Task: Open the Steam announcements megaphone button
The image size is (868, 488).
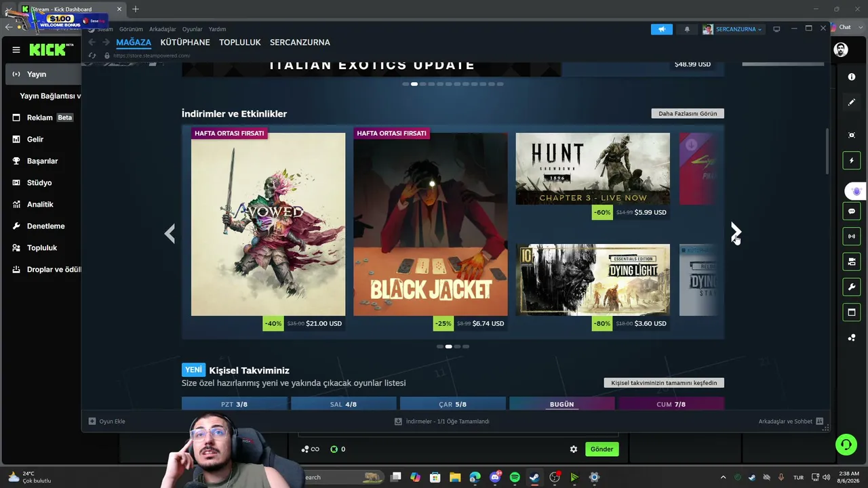Action: point(662,29)
